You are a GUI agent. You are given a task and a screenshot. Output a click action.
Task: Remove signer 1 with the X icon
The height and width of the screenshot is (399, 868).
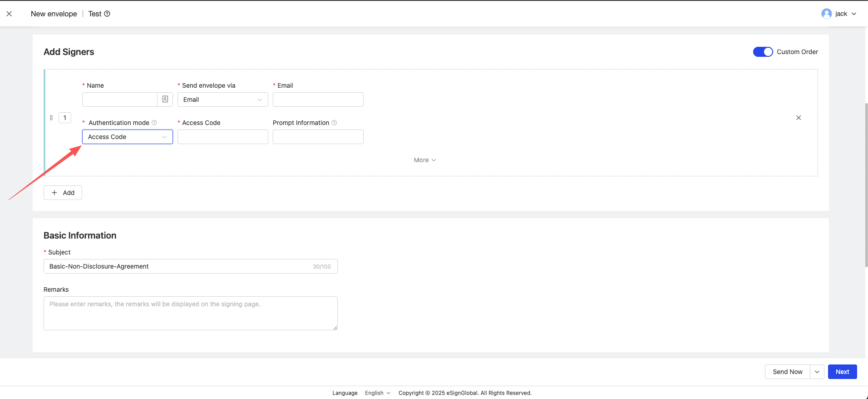tap(799, 118)
